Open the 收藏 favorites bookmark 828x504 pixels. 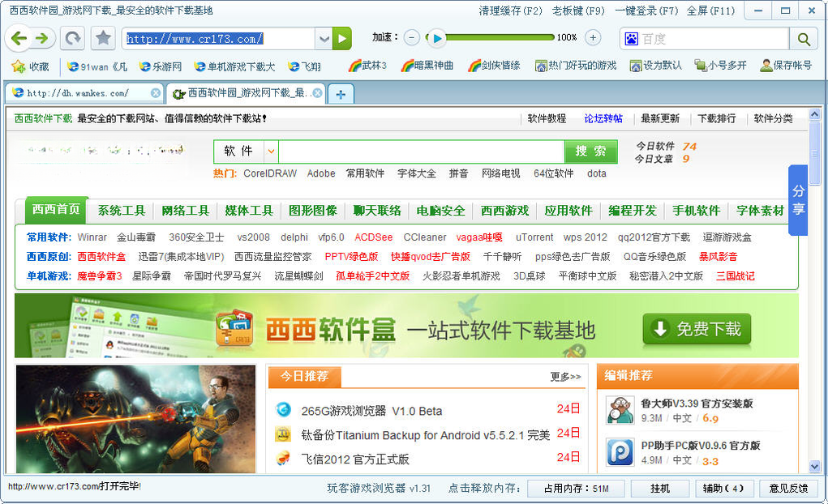pyautogui.click(x=31, y=66)
